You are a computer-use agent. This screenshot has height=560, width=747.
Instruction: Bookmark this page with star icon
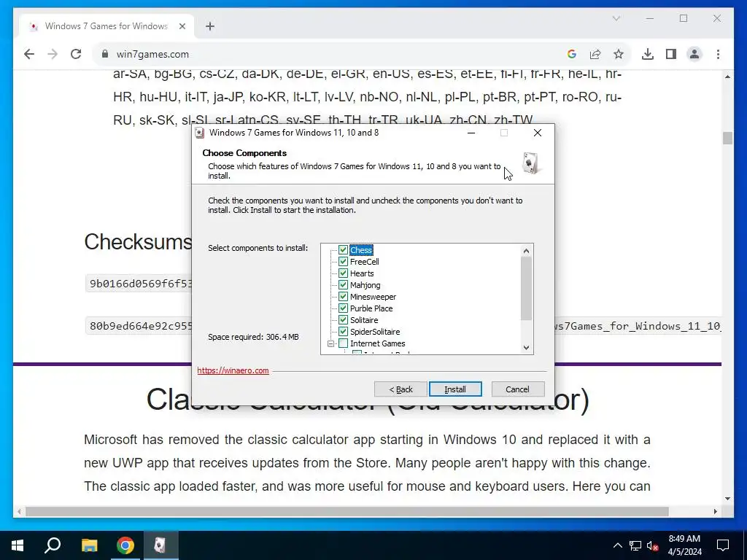click(x=619, y=54)
